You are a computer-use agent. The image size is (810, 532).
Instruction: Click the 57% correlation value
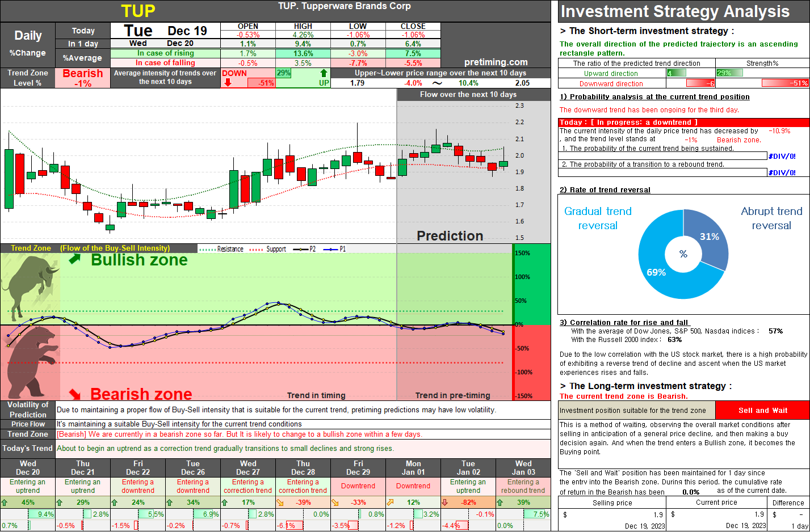(x=775, y=331)
